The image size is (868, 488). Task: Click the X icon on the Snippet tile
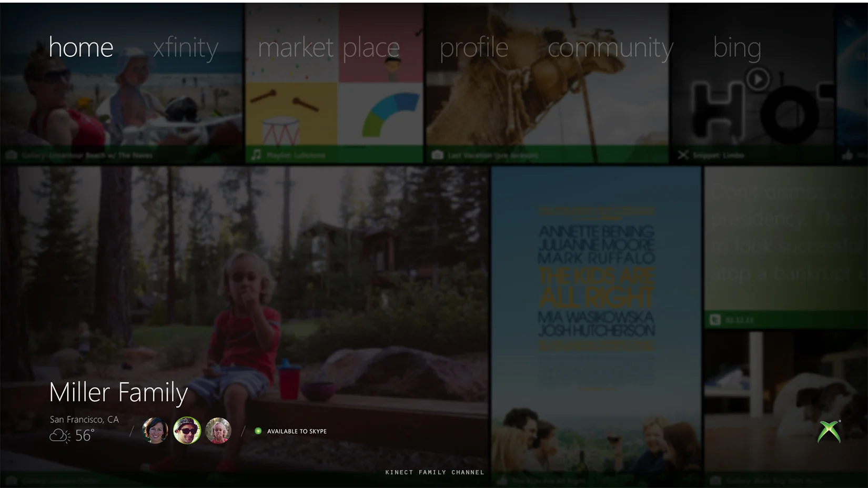pyautogui.click(x=683, y=155)
